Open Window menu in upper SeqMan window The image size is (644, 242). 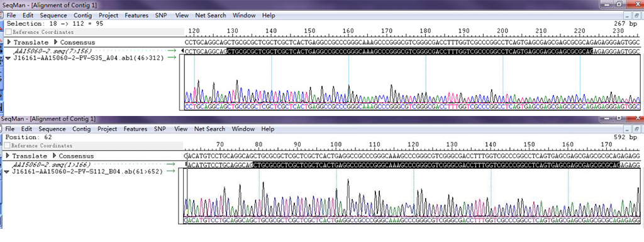pos(244,15)
